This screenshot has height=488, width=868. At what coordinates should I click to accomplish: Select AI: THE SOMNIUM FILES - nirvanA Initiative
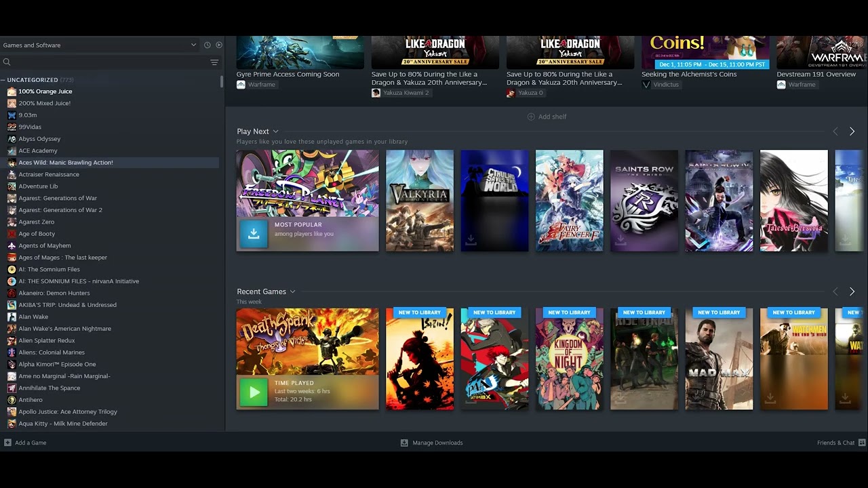pos(111,281)
